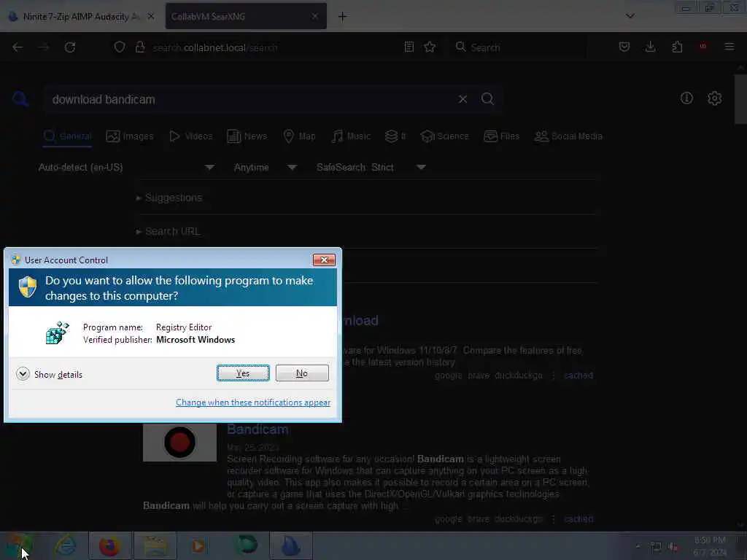Open Change when these notifications appear link
This screenshot has height=560, width=747.
253,402
